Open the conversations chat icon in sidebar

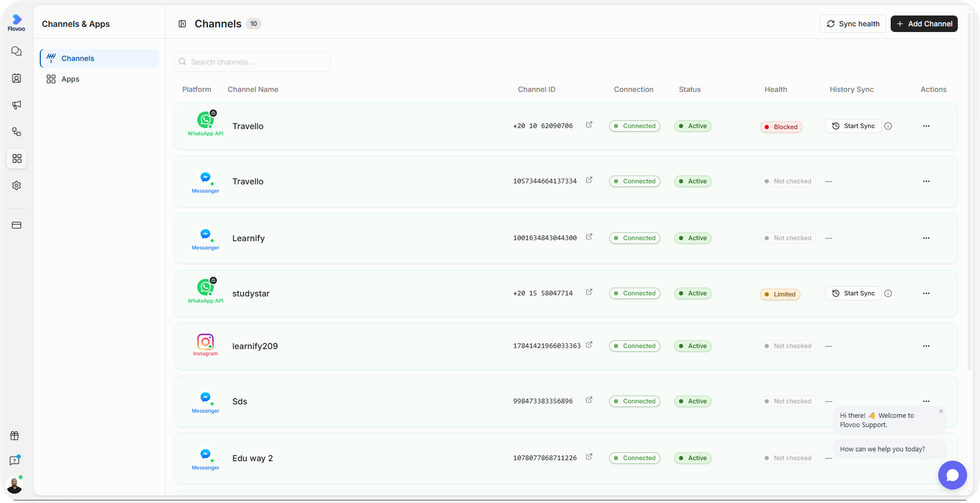(x=17, y=51)
